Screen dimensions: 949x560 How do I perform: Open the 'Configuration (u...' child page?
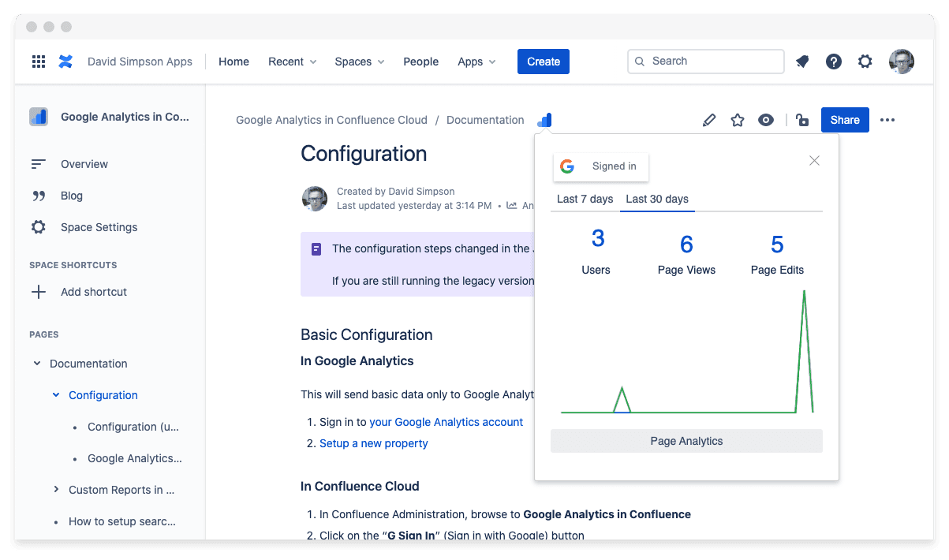pos(133,427)
